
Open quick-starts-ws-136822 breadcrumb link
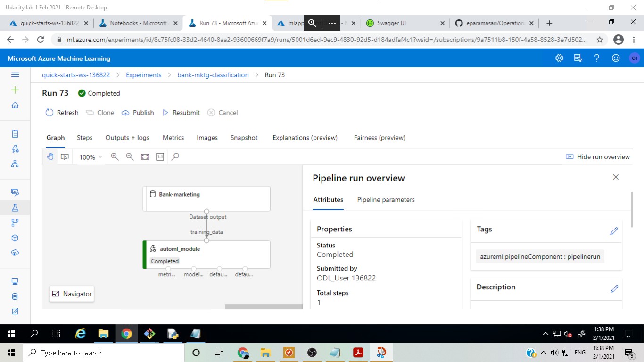76,75
